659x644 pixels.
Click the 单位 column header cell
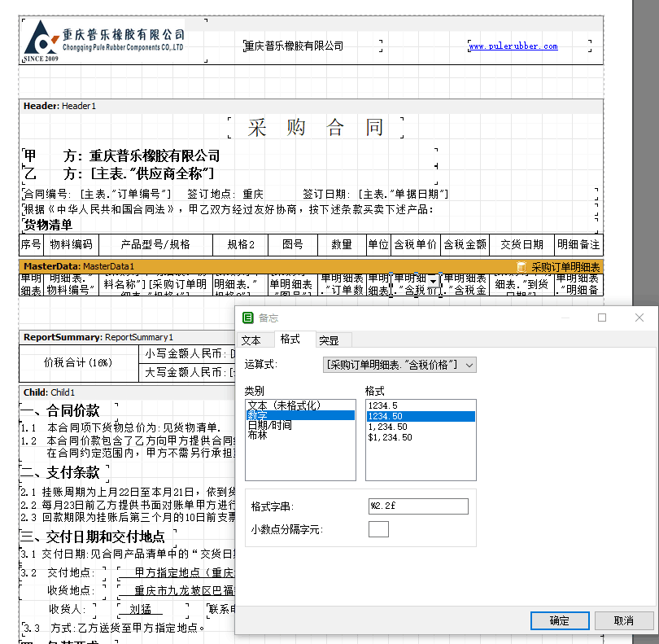[378, 245]
